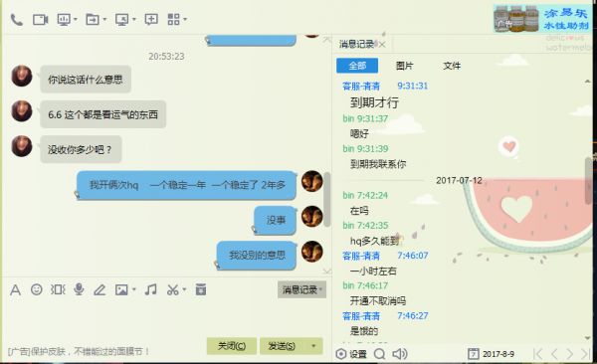Expand the screenshot scissors dropdown arrow

pos(184,289)
